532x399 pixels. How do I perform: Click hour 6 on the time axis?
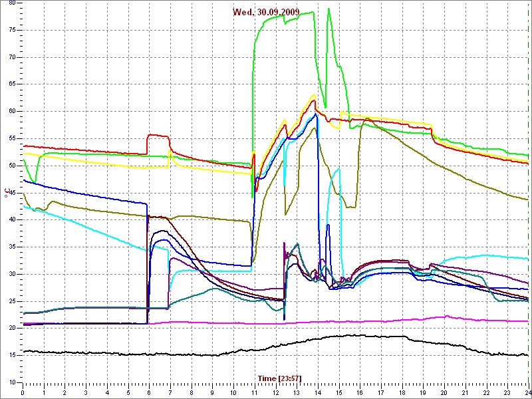click(149, 394)
